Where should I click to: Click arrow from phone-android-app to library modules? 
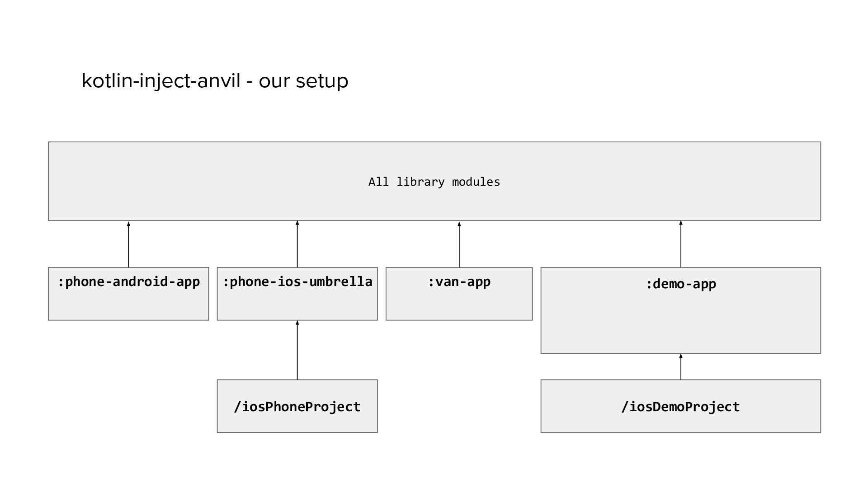(x=128, y=244)
